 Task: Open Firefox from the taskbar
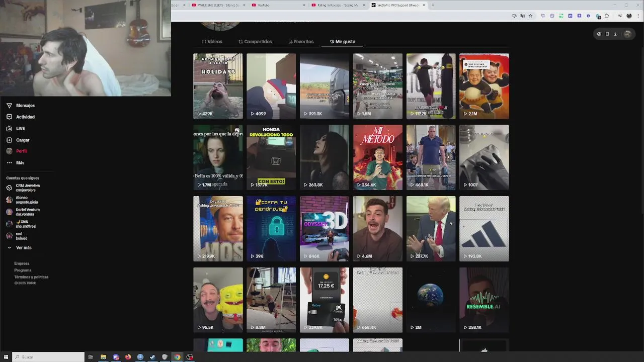pos(128,357)
